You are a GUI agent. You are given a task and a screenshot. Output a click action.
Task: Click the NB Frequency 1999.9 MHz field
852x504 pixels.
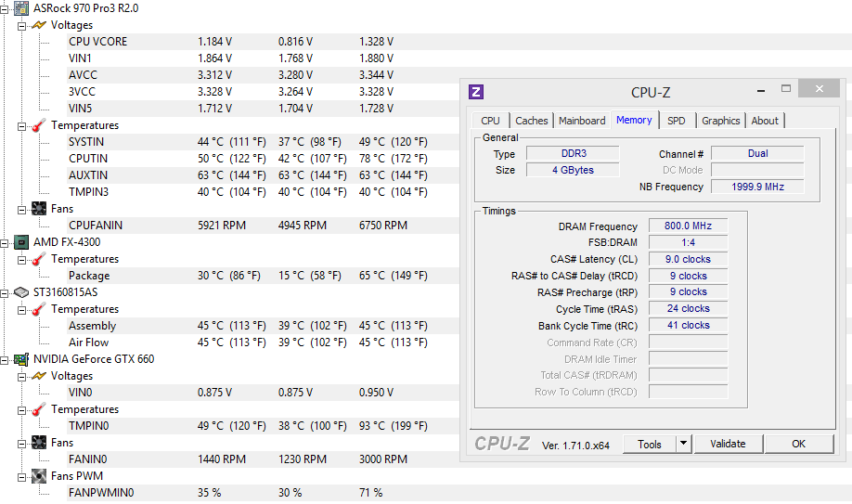(757, 187)
